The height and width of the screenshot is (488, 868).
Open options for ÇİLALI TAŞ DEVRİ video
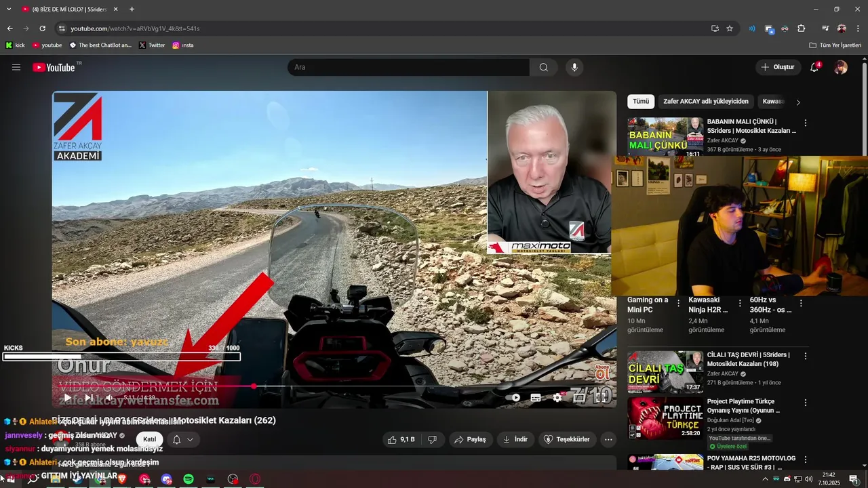click(806, 356)
